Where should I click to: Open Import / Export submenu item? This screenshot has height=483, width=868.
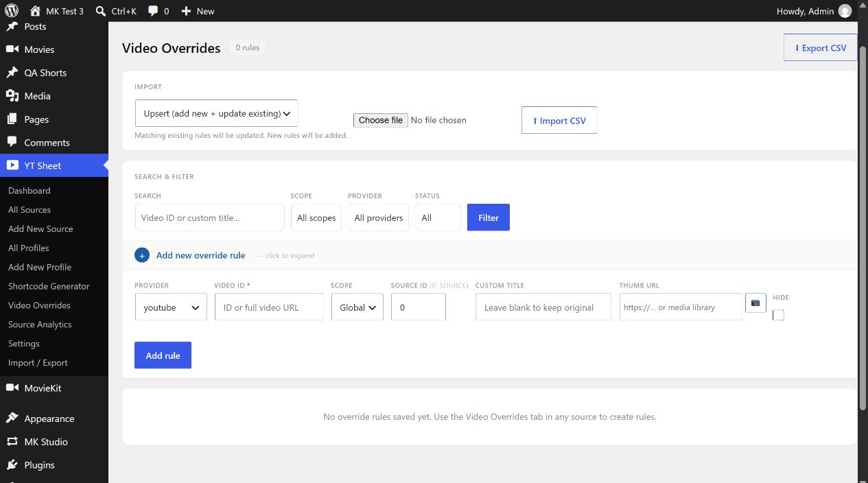click(38, 363)
